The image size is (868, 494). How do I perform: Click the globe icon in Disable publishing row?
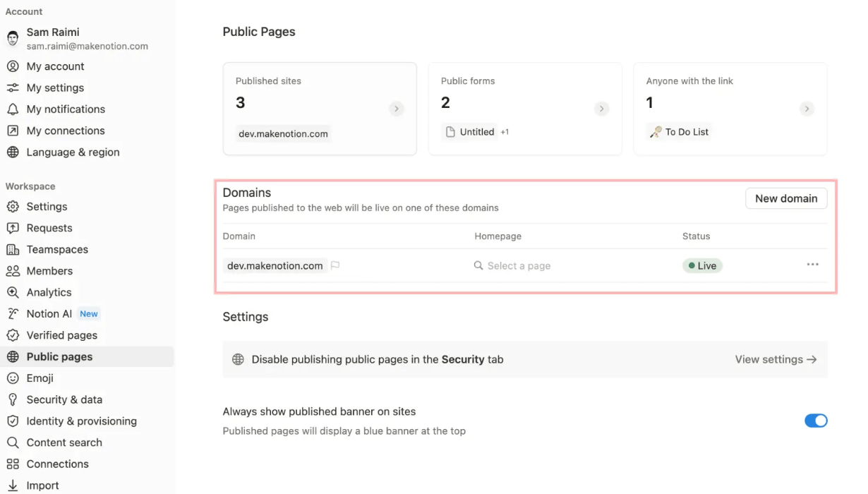[238, 359]
